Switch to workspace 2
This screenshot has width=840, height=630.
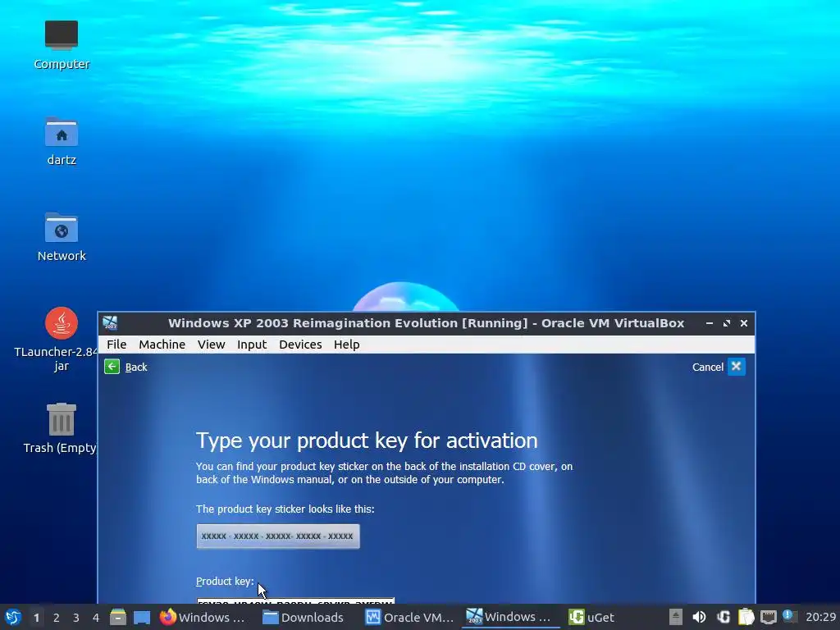[x=57, y=618]
